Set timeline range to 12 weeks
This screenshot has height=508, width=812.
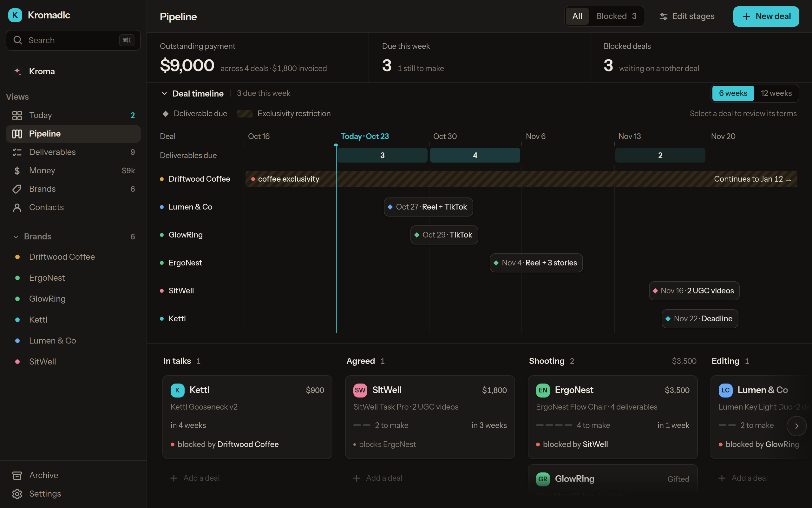(x=776, y=93)
